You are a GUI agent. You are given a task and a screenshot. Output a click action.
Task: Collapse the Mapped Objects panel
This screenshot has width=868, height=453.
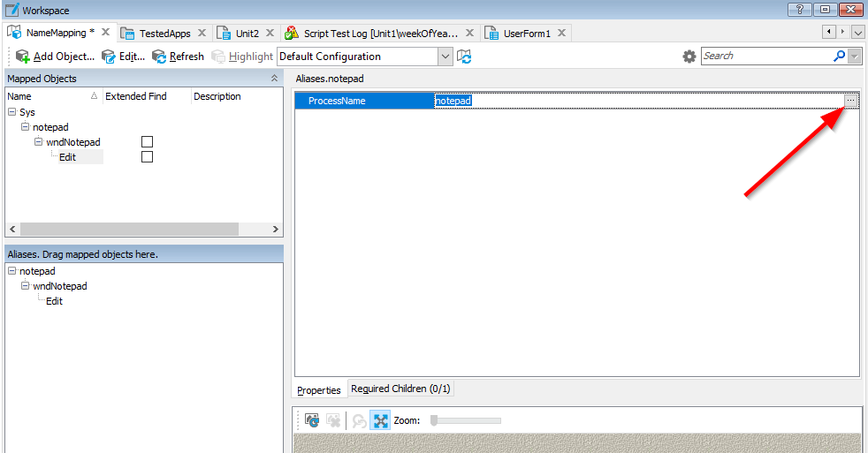click(x=274, y=79)
